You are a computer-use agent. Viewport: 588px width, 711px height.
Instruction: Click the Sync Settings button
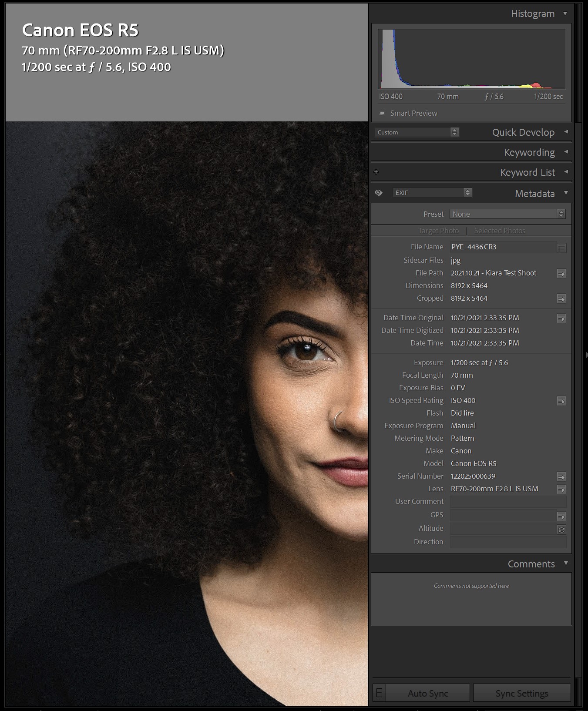point(522,693)
